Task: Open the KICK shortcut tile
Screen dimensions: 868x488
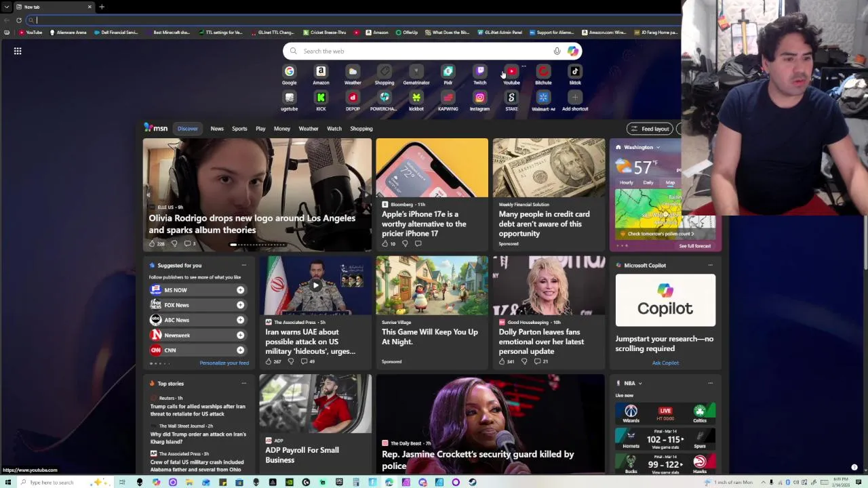Action: (321, 101)
